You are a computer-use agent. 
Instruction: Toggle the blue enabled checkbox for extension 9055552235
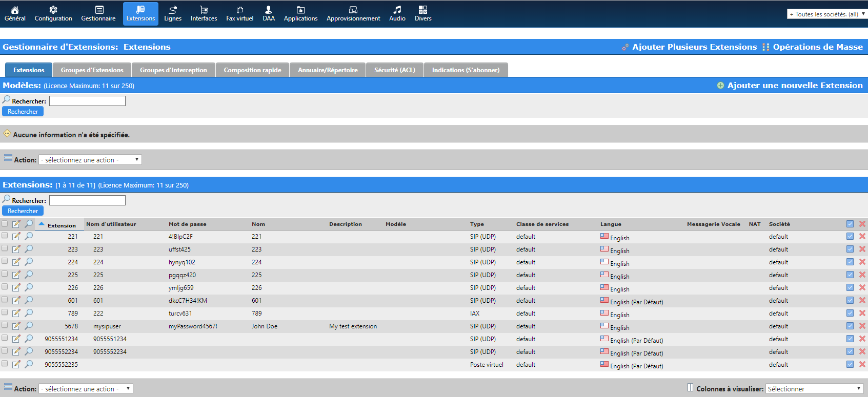click(x=850, y=364)
